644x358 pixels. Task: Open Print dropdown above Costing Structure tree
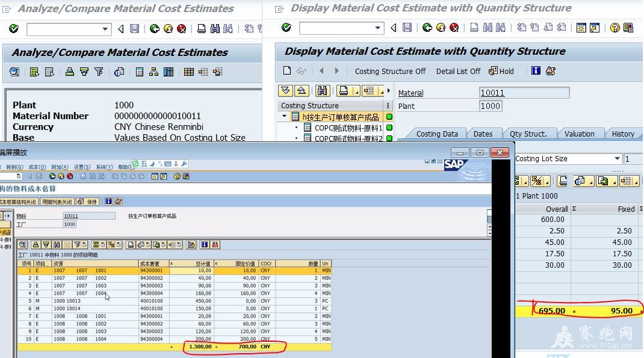356,91
